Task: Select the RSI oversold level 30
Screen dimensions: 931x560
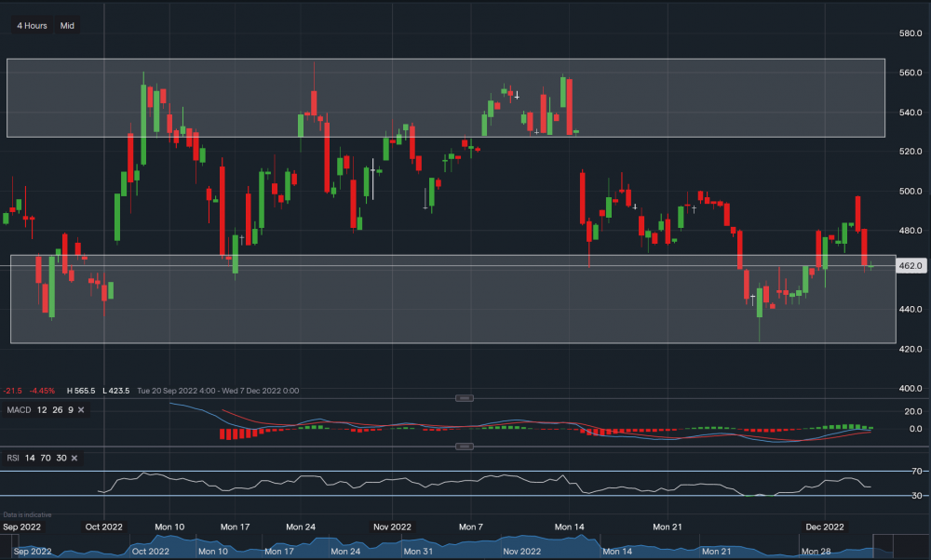Action: (61, 458)
